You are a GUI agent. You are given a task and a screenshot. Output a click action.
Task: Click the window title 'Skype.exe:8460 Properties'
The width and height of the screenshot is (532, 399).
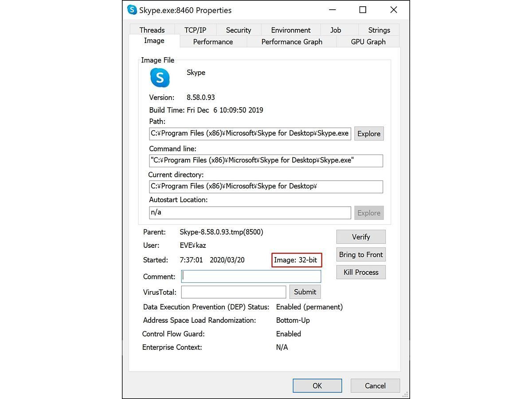[185, 10]
